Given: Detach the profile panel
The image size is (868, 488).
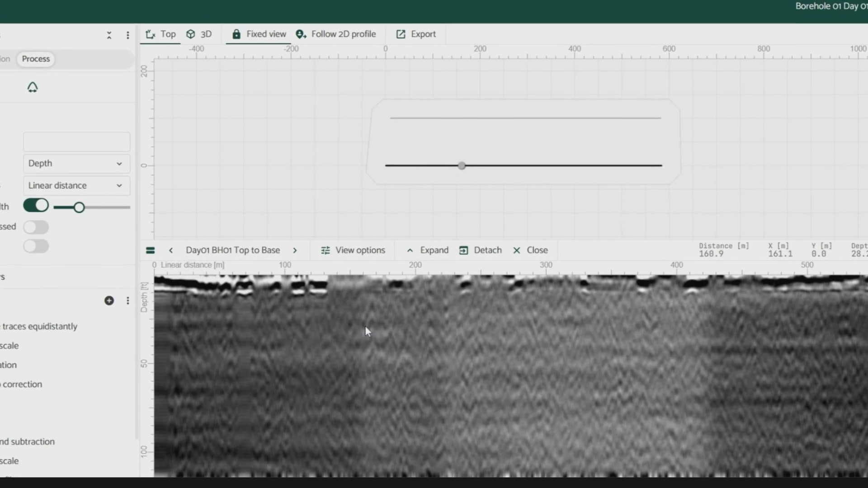Looking at the screenshot, I should tap(480, 250).
